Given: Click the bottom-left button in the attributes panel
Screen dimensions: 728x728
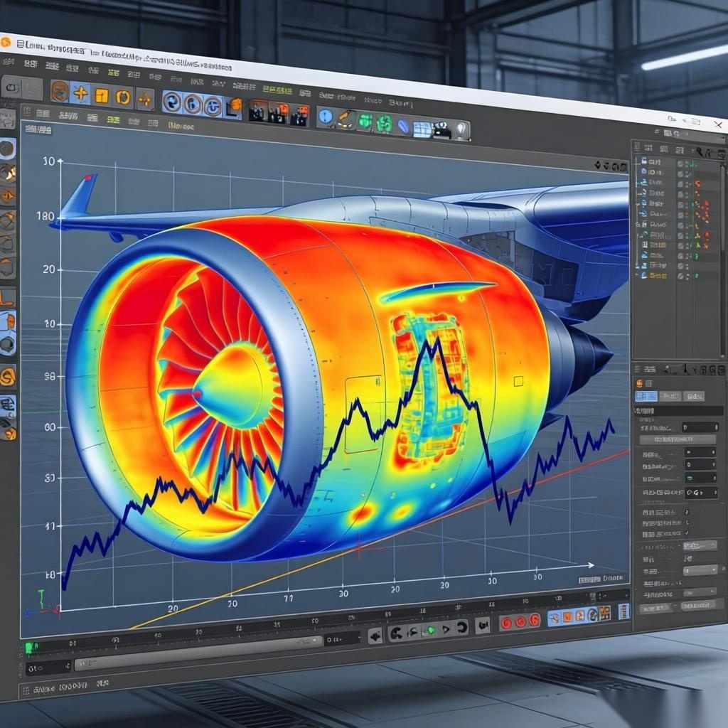Looking at the screenshot, I should click(656, 608).
